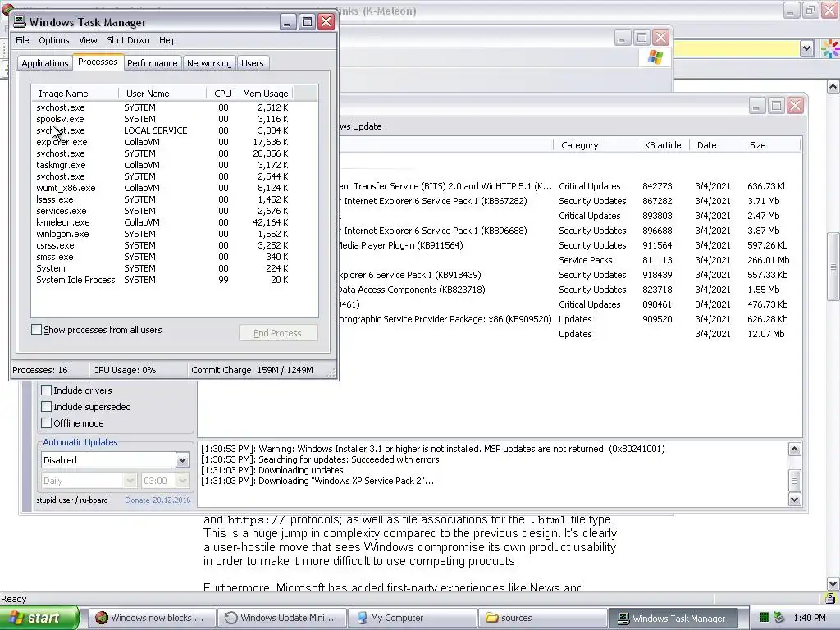
Task: Sort processes by Mem Usage column
Action: pyautogui.click(x=265, y=94)
